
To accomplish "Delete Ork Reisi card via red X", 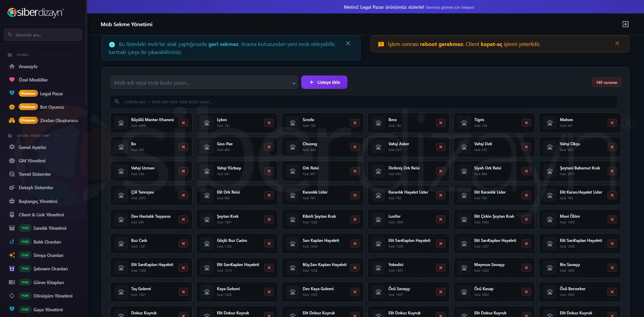I will pos(355,171).
